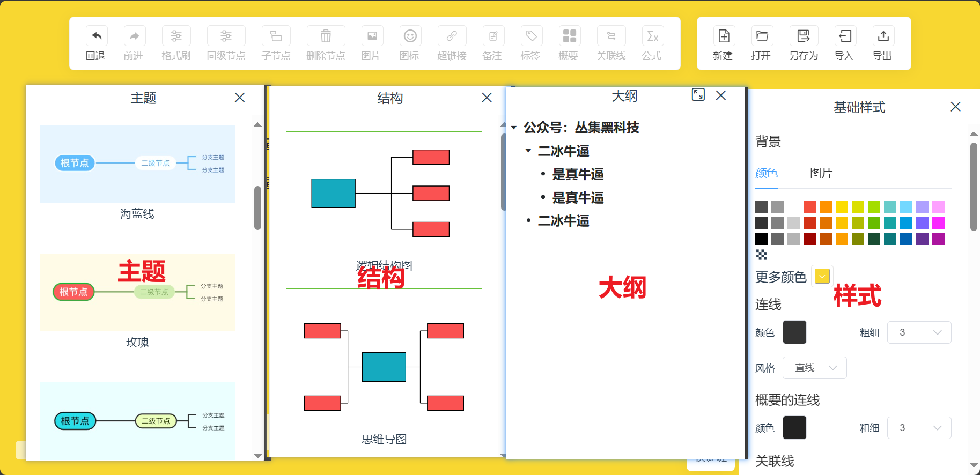This screenshot has width=980, height=475.
Task: Insert a 同级节点 sibling node
Action: coord(226,36)
